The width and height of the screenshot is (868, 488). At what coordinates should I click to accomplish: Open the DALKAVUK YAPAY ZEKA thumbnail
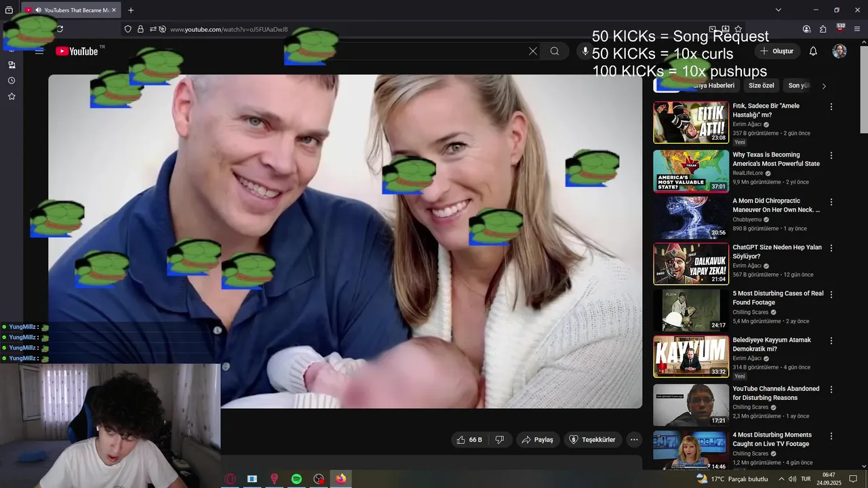pyautogui.click(x=691, y=264)
